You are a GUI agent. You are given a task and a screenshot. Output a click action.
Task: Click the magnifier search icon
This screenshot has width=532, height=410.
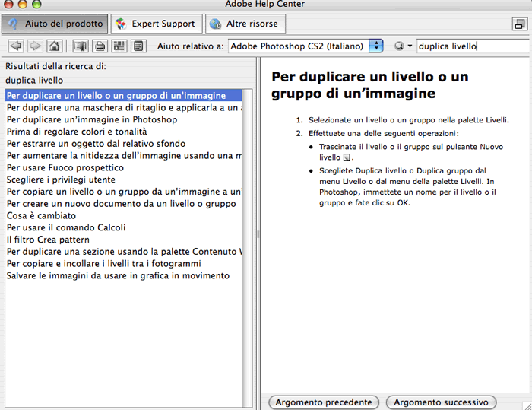pos(399,46)
